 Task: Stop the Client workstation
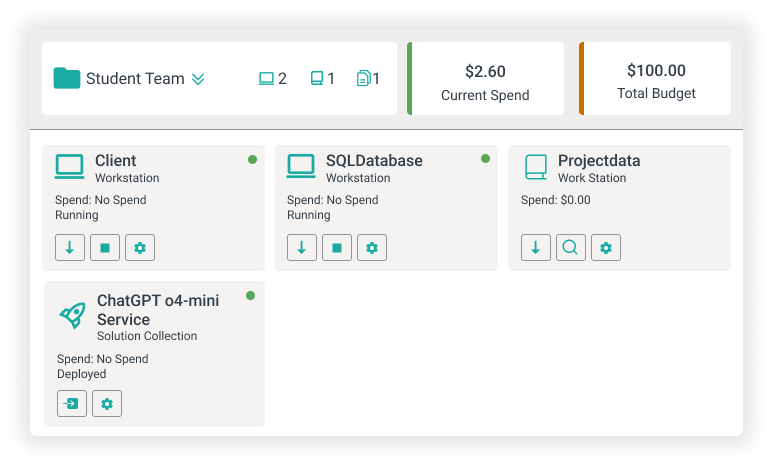[105, 248]
